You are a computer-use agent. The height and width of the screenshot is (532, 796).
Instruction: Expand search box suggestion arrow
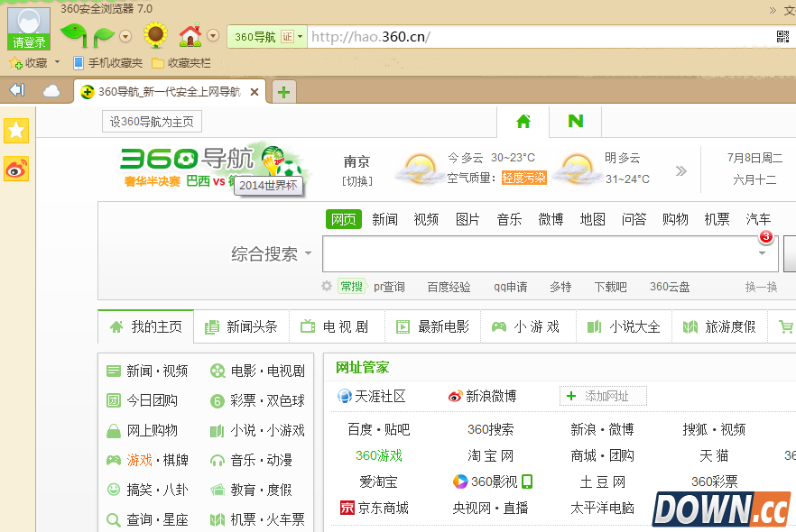[762, 254]
